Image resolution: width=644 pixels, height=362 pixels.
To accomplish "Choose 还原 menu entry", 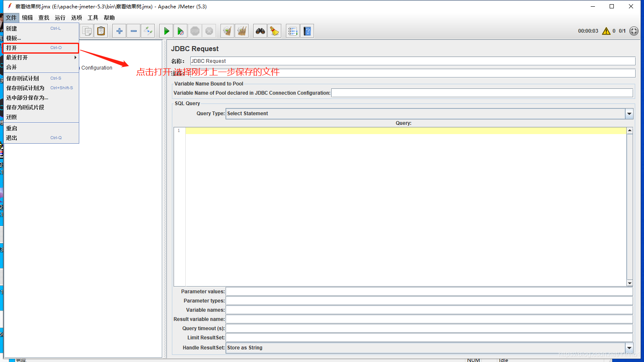I will click(41, 117).
